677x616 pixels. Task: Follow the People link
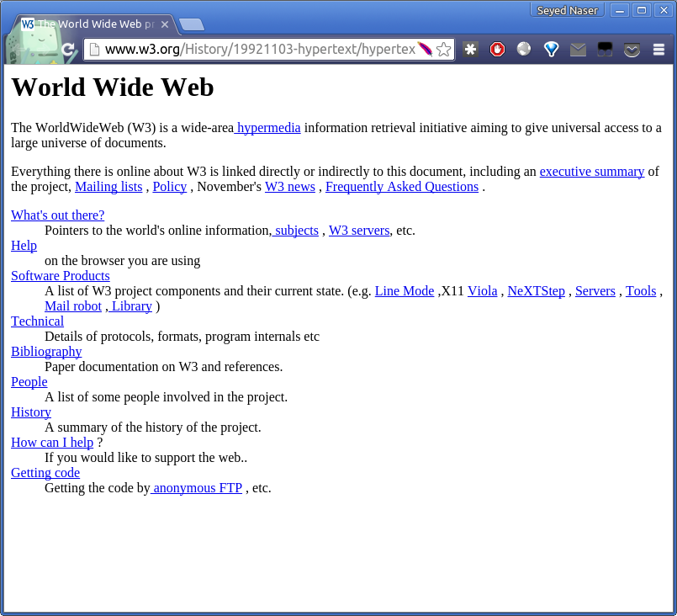click(x=29, y=382)
